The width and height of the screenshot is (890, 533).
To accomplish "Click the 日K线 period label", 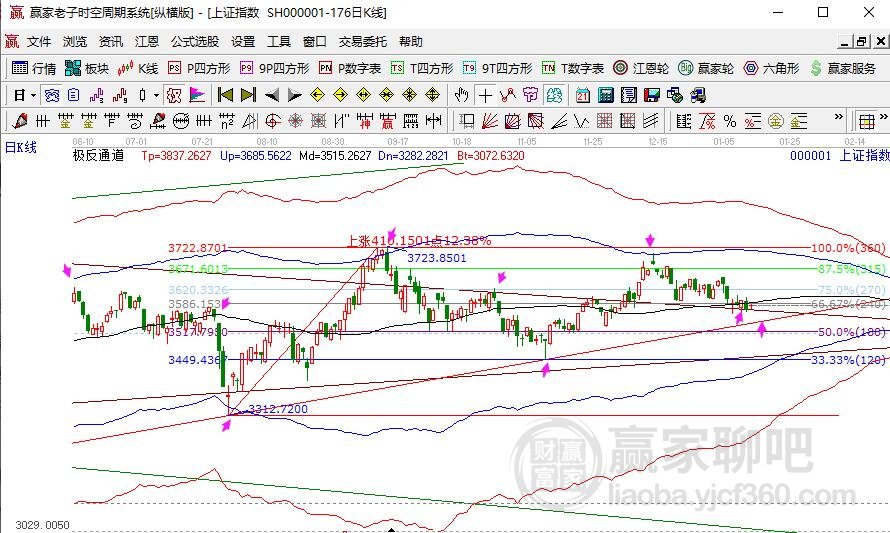I will coord(21,148).
